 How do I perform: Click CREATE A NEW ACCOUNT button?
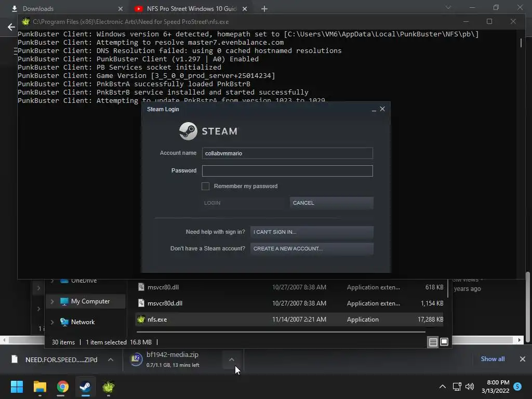pos(312,248)
